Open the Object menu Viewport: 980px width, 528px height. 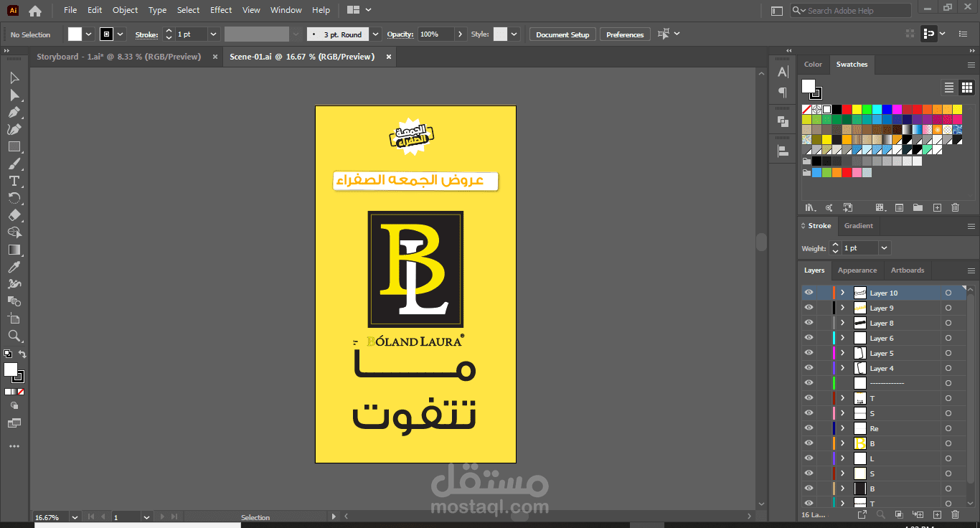pyautogui.click(x=126, y=10)
